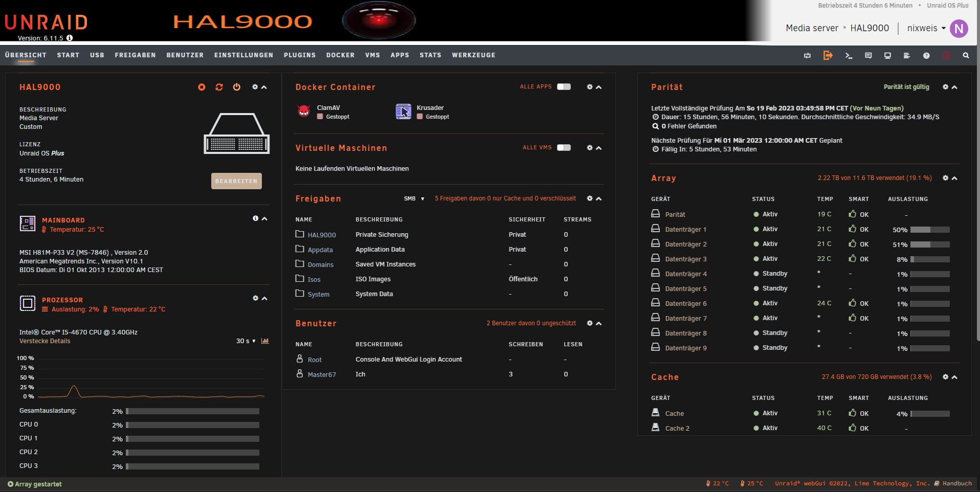The width and height of the screenshot is (980, 492).
Task: Click the Krusader container icon
Action: click(404, 111)
